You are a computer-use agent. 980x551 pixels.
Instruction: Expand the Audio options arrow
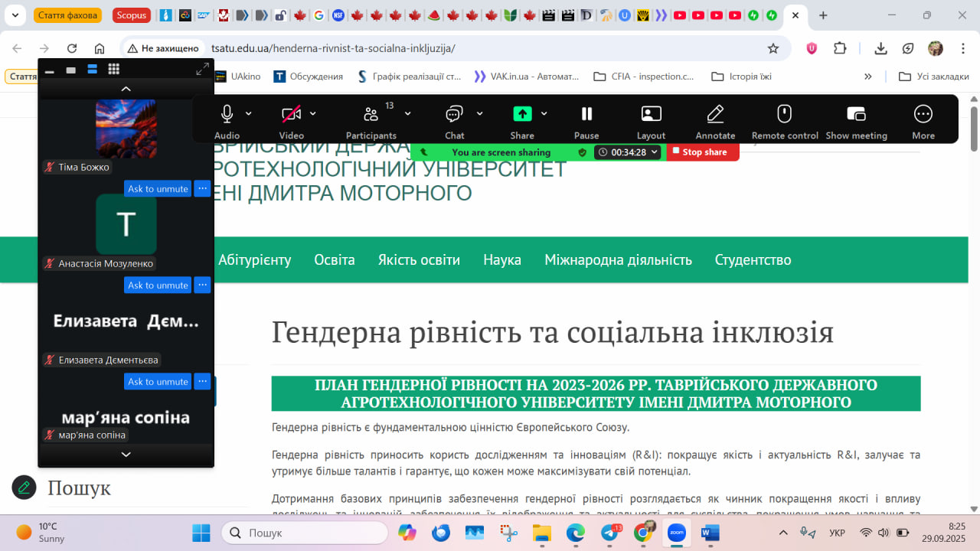point(249,113)
